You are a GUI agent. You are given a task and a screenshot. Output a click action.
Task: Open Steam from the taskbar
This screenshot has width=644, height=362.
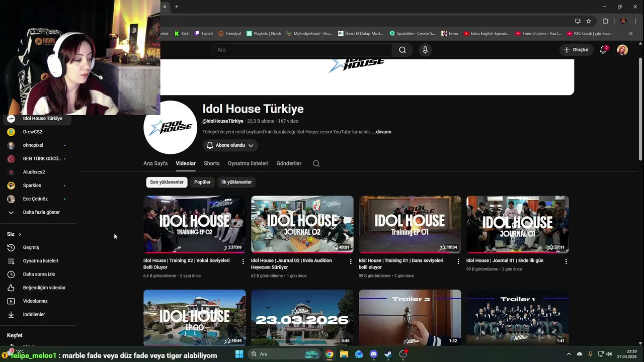click(388, 354)
